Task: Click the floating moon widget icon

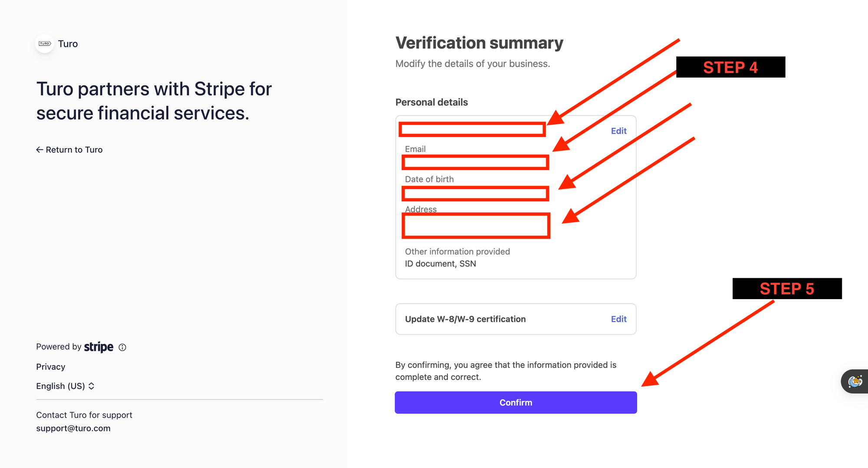Action: [855, 382]
